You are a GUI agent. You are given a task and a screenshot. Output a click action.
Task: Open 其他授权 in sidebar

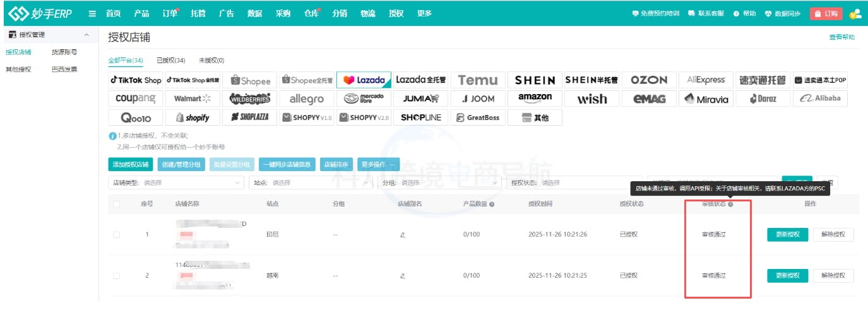coord(18,69)
